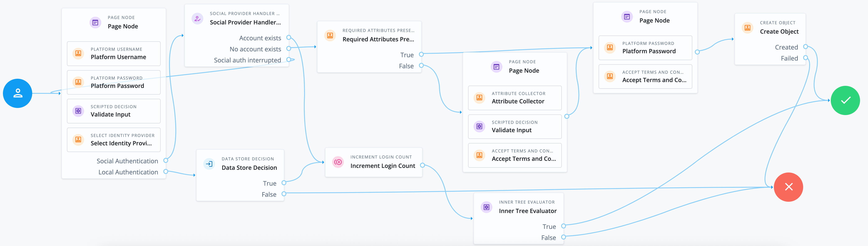Click the Data Store Decision icon
This screenshot has height=246, width=868.
tap(209, 164)
